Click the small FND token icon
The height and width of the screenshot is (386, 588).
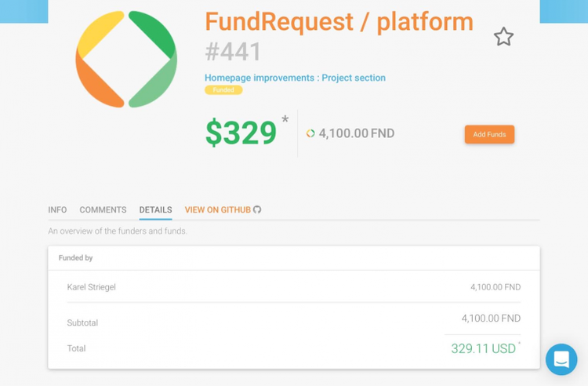coord(310,133)
